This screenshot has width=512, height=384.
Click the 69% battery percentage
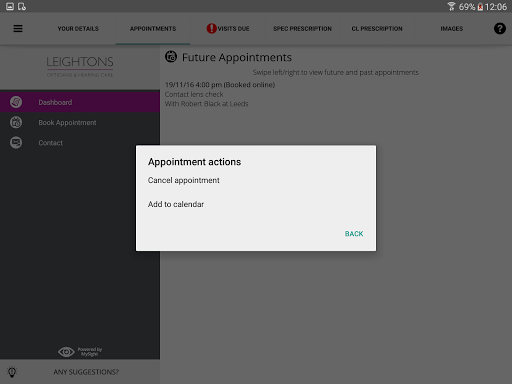467,7
